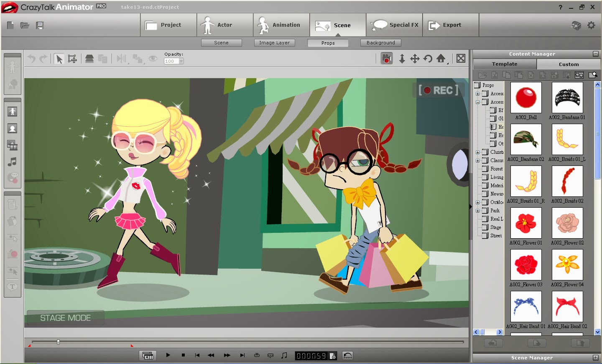Select the camera pan move tool
The width and height of the screenshot is (602, 364).
pos(415,59)
